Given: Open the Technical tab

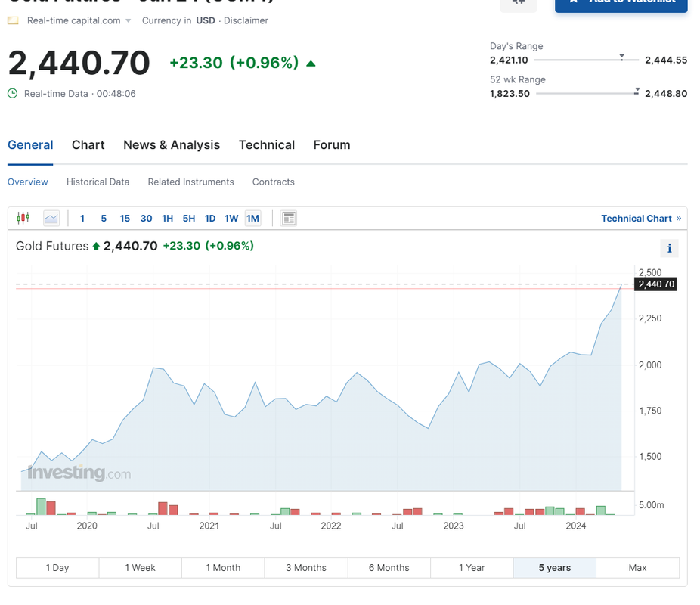Looking at the screenshot, I should (267, 145).
